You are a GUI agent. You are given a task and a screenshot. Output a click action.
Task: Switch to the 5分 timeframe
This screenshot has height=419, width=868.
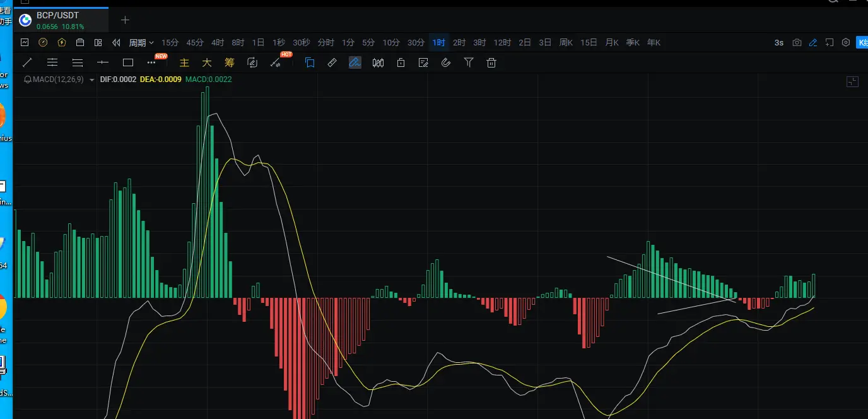point(368,42)
